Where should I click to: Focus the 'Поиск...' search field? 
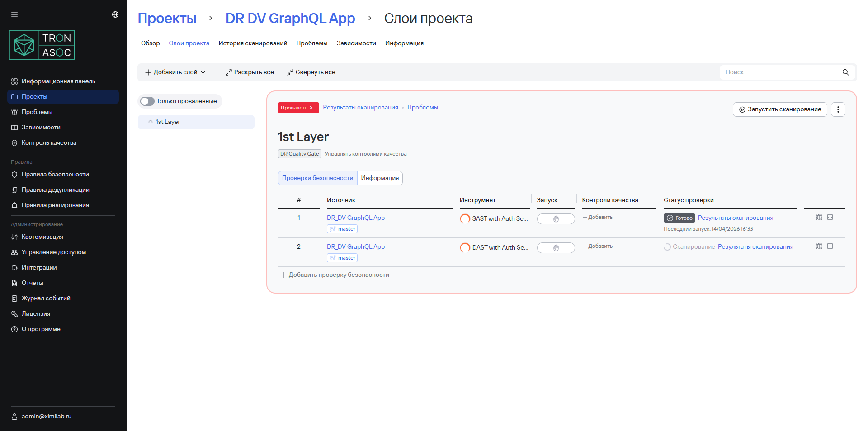(x=780, y=72)
